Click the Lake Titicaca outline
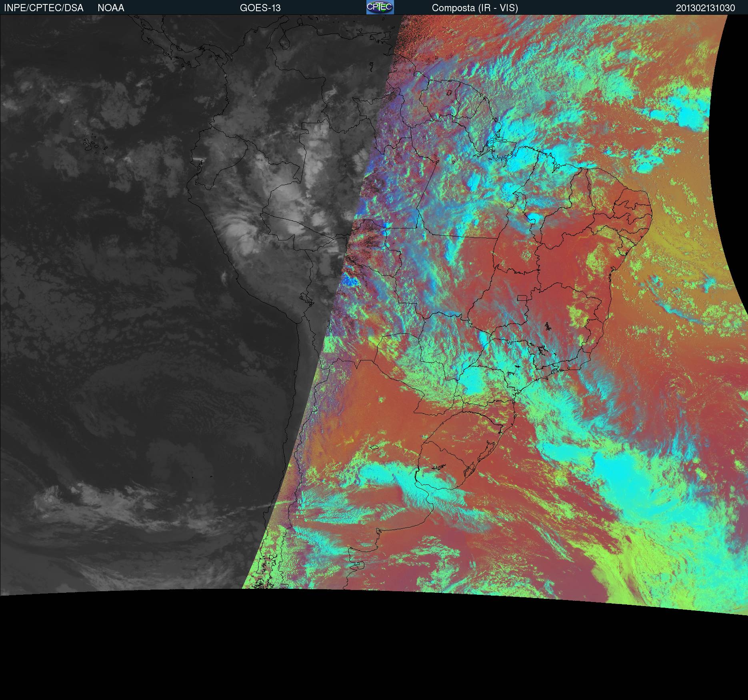Viewport: 748px width, 700px height. [306, 298]
